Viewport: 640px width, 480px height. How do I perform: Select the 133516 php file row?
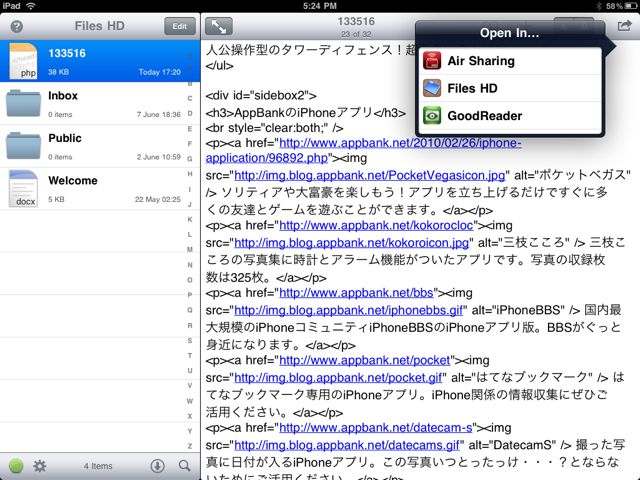100,61
